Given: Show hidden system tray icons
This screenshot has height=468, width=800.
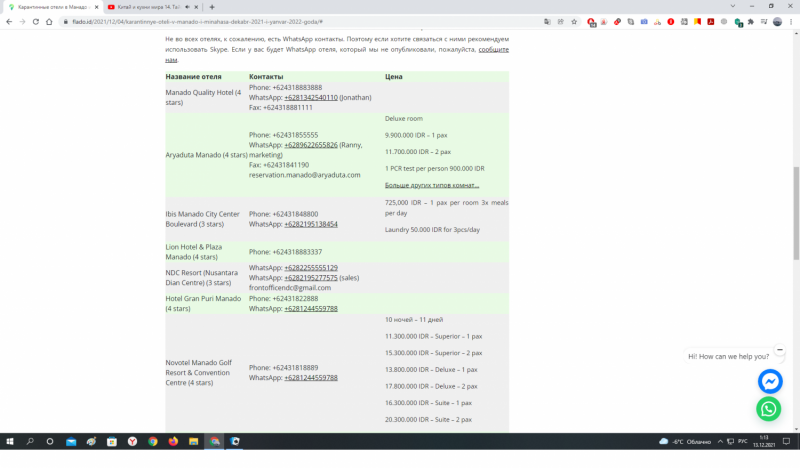Looking at the screenshot, I should click(720, 441).
